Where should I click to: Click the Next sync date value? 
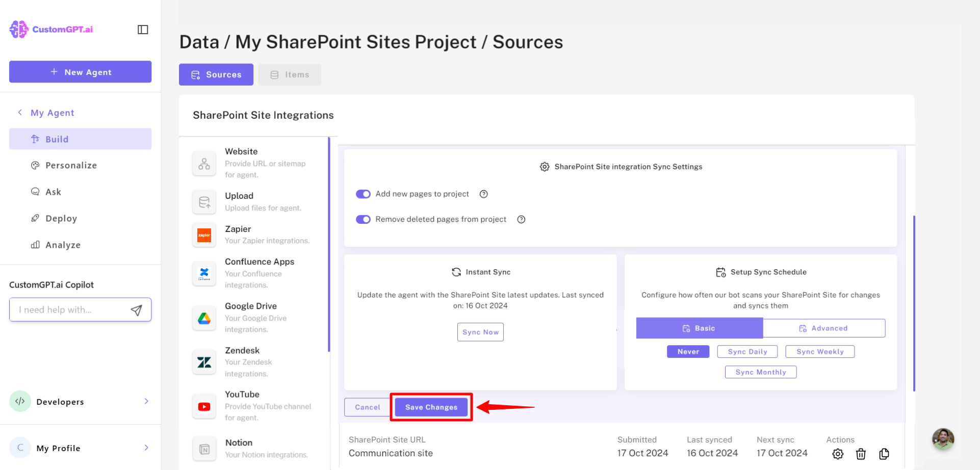click(x=782, y=453)
